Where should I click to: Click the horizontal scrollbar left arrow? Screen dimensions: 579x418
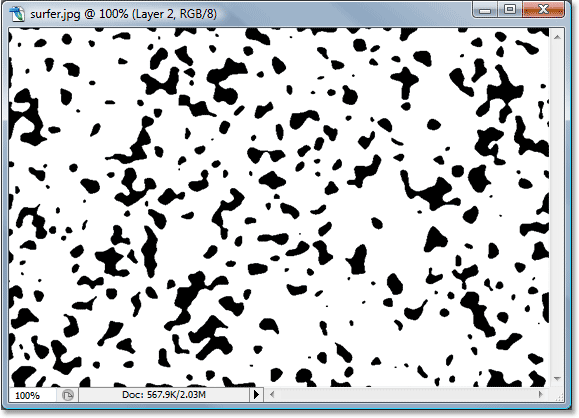pos(272,395)
